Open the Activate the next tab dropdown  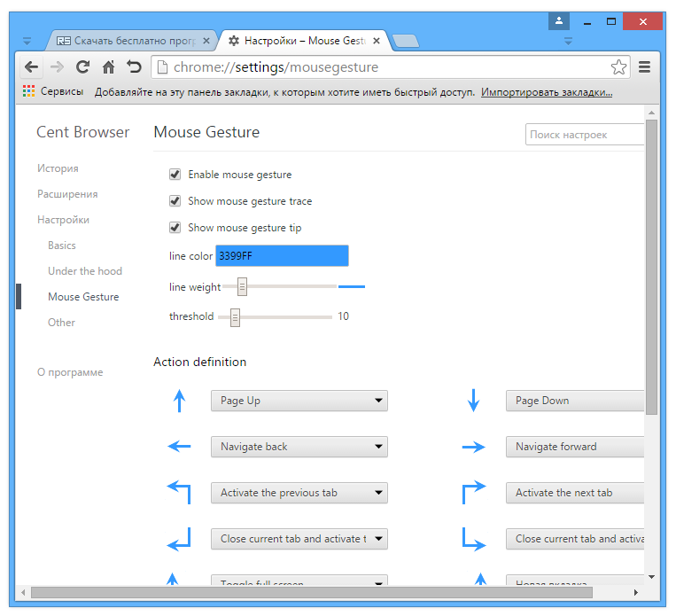[x=575, y=493]
